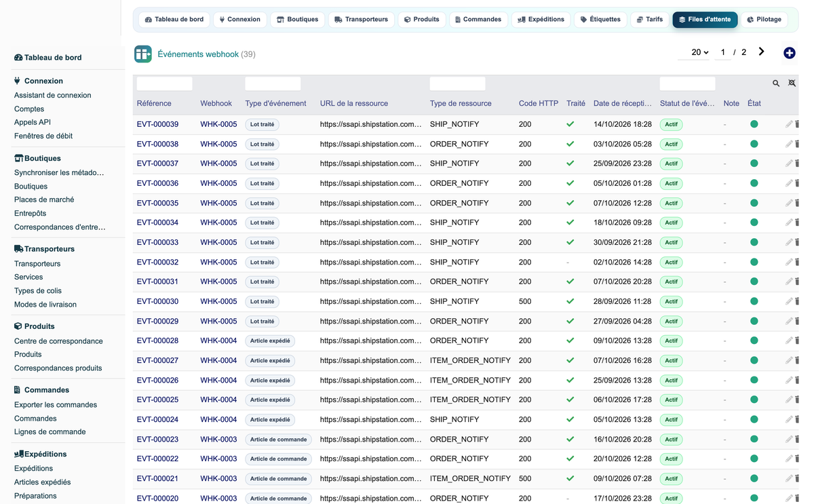
Task: Edit EVT-000021 with the pencil icon
Action: (x=789, y=478)
